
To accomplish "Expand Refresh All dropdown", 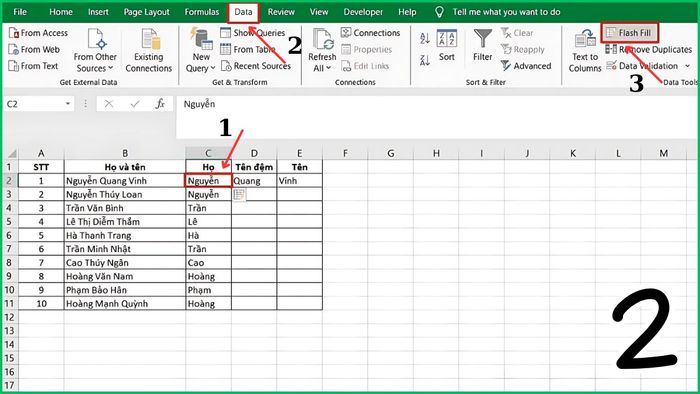I will [322, 50].
